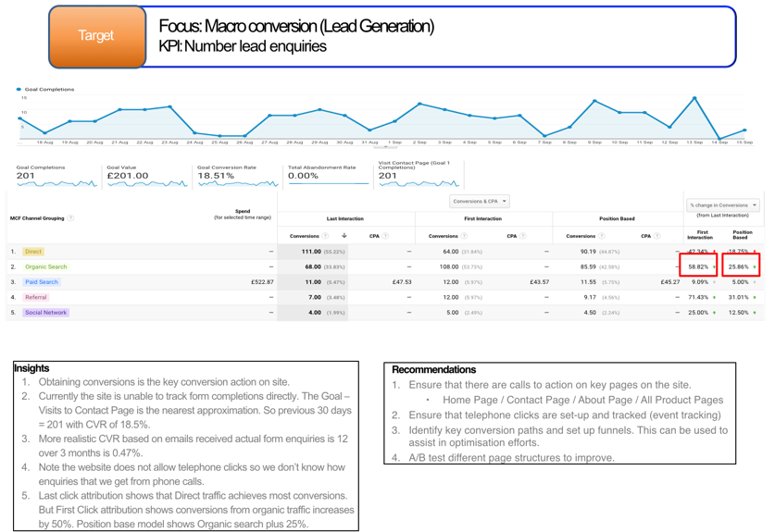Expand the Conversions & CPA dropdown
This screenshot has height=532, width=775.
(x=480, y=201)
